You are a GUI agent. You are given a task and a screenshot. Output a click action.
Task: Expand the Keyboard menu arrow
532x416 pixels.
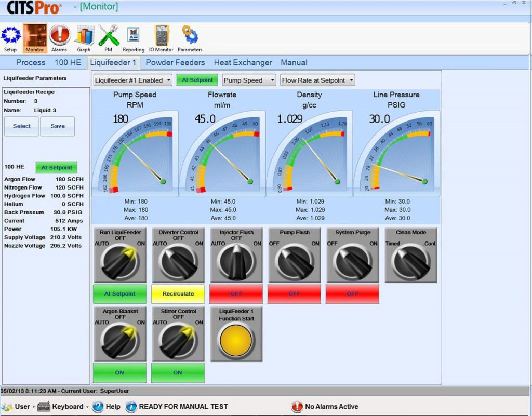[87, 407]
